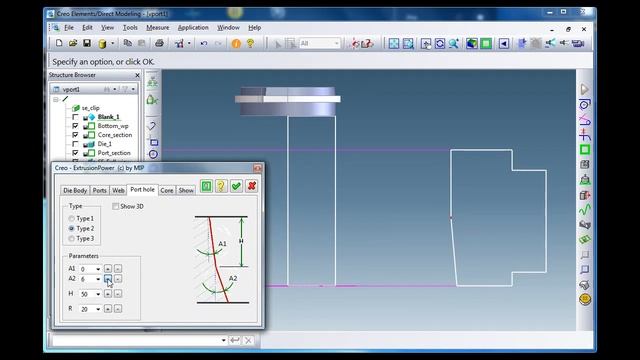Screen dimensions: 640x360
Task: Click the green square display icon in toolbar
Action: click(x=486, y=43)
